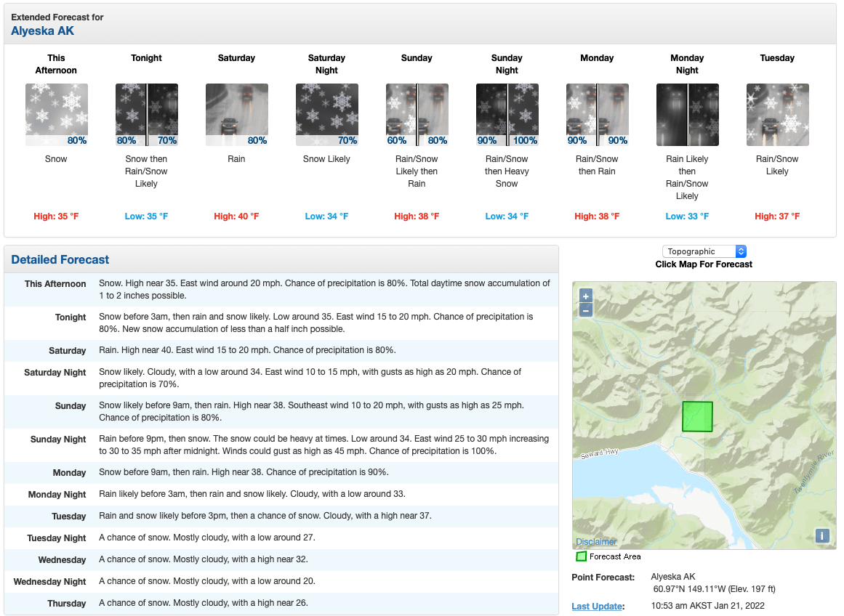The image size is (844, 616).
Task: Open the Topographic map type dropdown
Action: (x=704, y=251)
